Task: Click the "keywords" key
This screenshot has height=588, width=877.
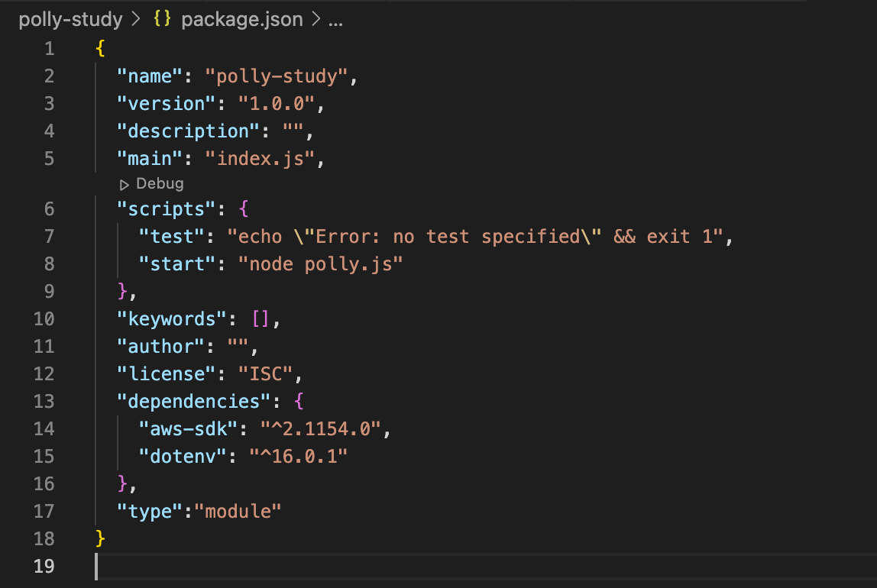Action: pyautogui.click(x=171, y=319)
